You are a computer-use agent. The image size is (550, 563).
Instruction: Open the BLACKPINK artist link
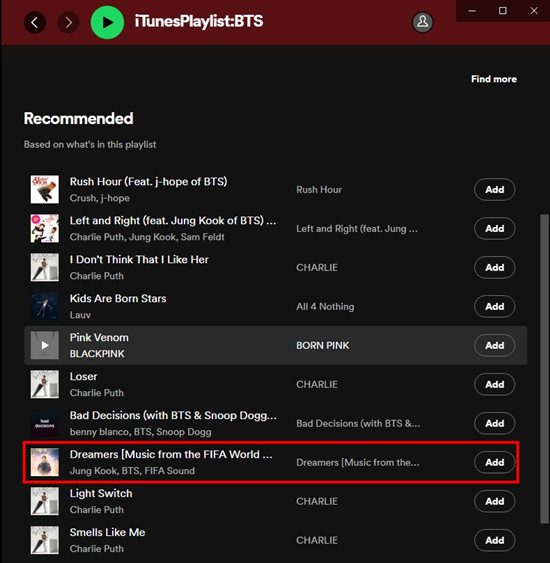click(x=97, y=354)
